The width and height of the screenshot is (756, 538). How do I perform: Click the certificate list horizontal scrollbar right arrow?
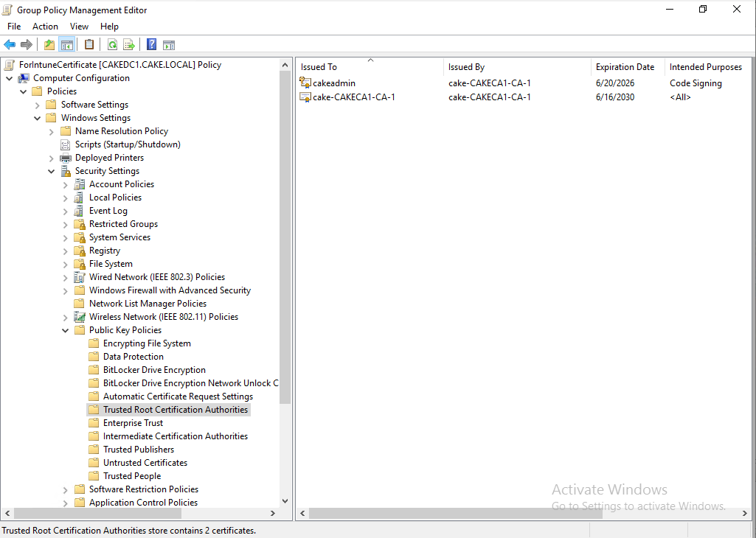point(745,514)
